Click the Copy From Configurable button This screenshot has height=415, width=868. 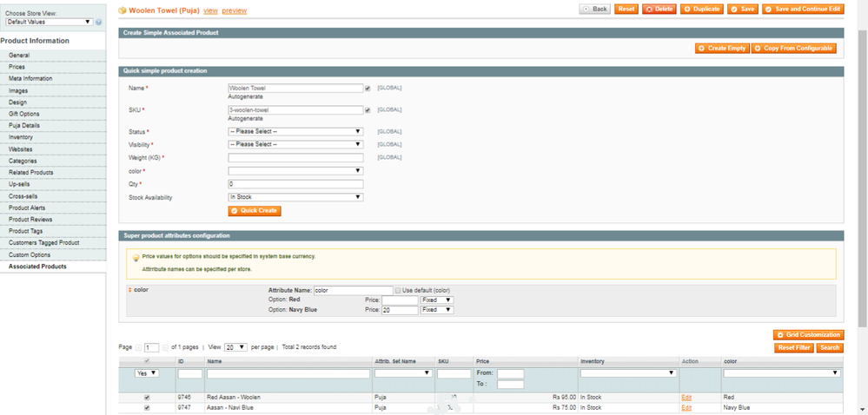pyautogui.click(x=793, y=49)
